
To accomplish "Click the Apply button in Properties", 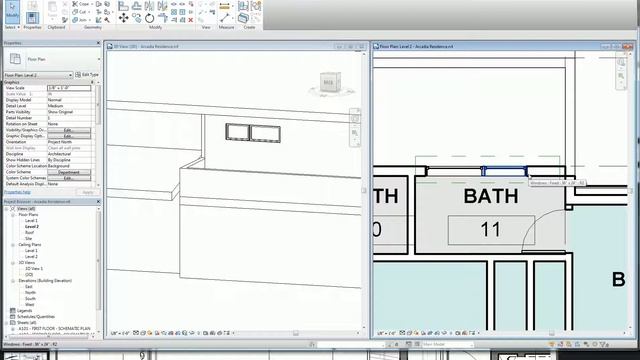I will tap(88, 192).
